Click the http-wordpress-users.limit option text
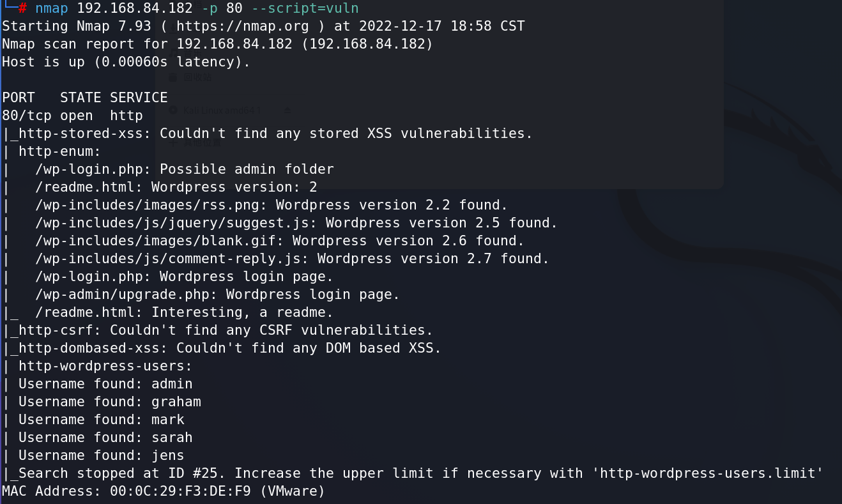Screen dimensions: 842x504 click(x=707, y=473)
